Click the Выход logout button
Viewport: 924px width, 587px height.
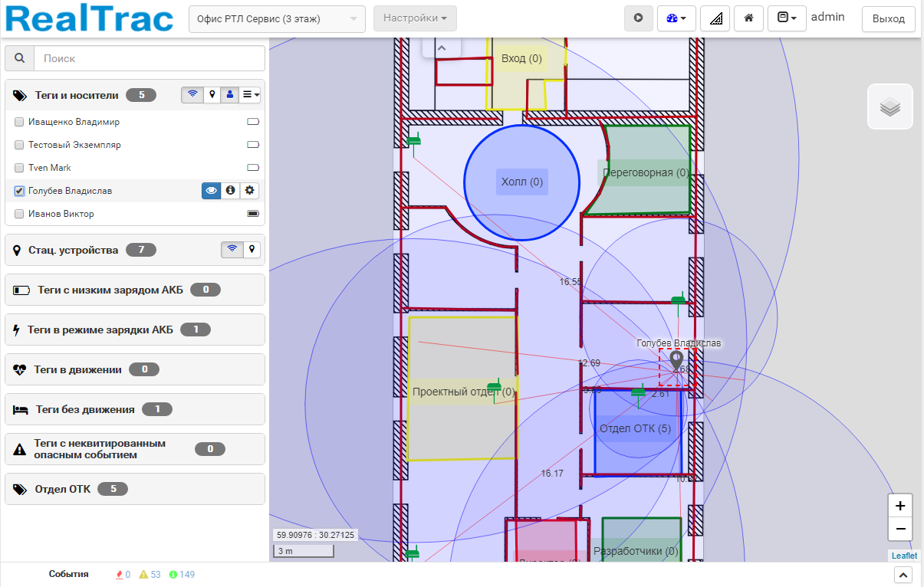tap(889, 18)
